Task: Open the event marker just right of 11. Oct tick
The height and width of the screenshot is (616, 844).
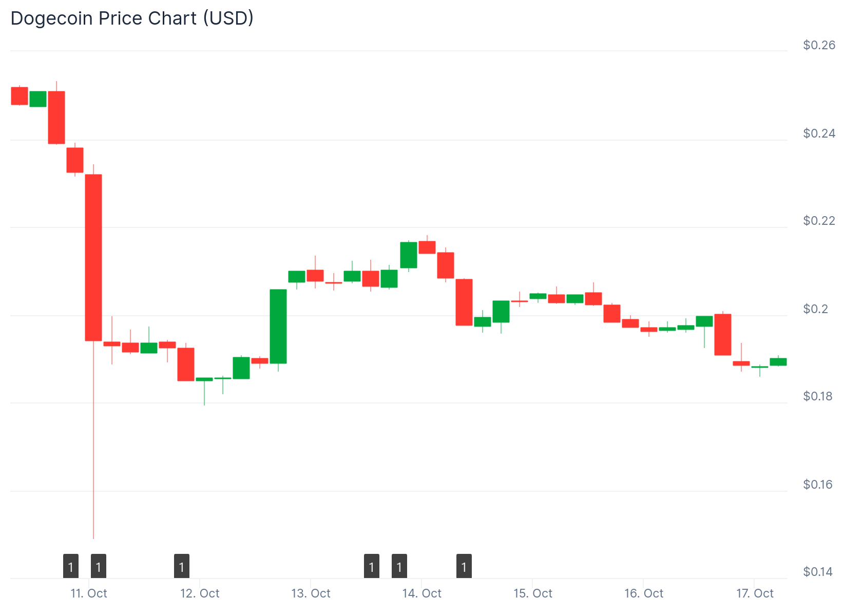Action: point(99,567)
